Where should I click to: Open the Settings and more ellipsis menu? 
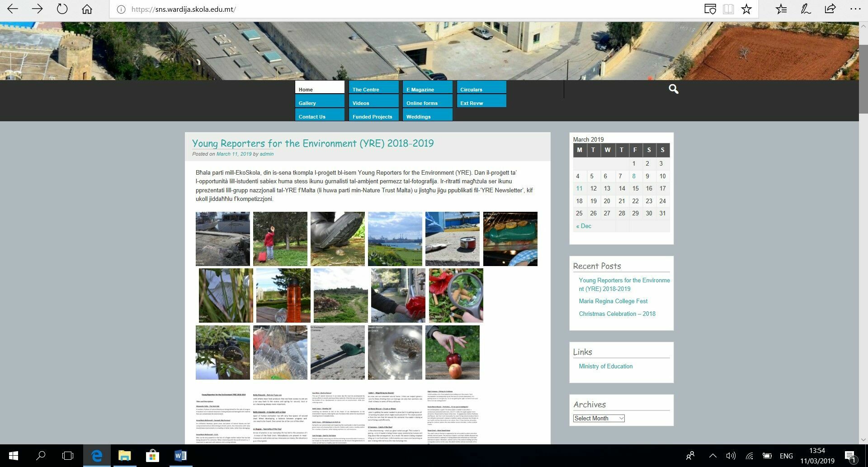(855, 9)
